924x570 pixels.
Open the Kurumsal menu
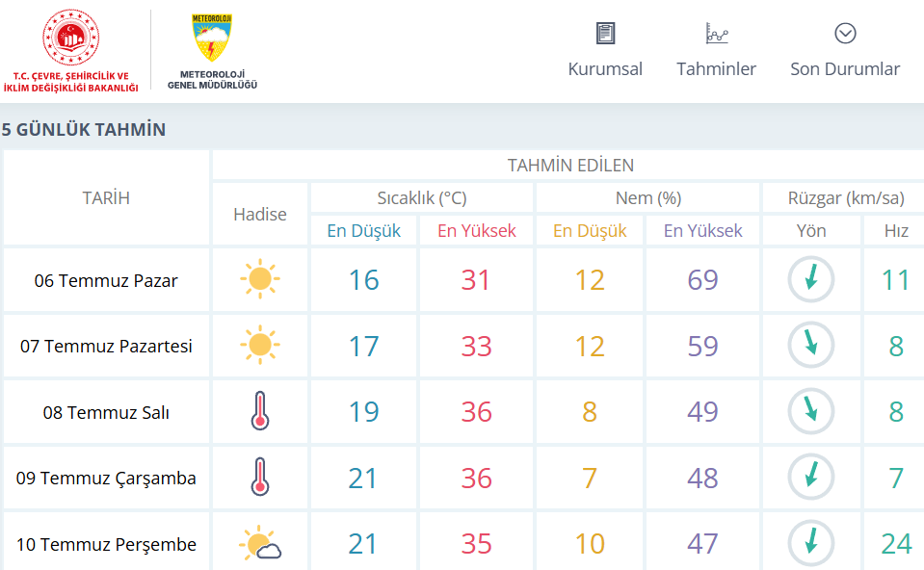tap(605, 69)
